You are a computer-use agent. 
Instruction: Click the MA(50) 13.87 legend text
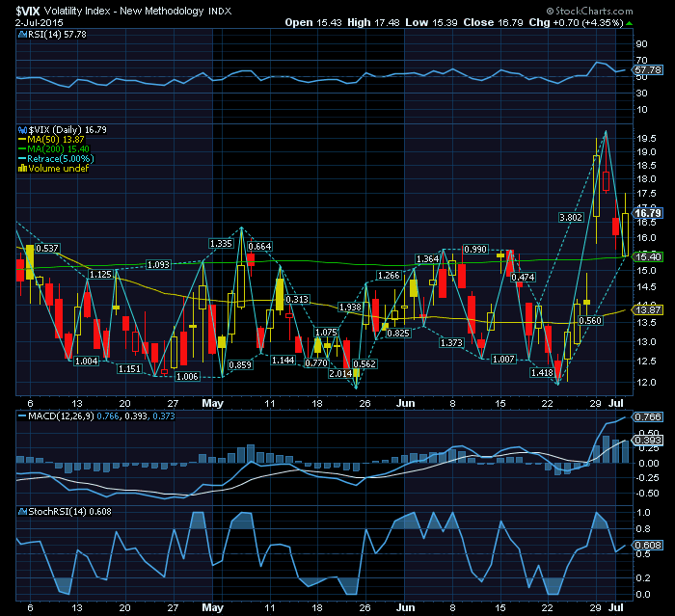pos(56,140)
